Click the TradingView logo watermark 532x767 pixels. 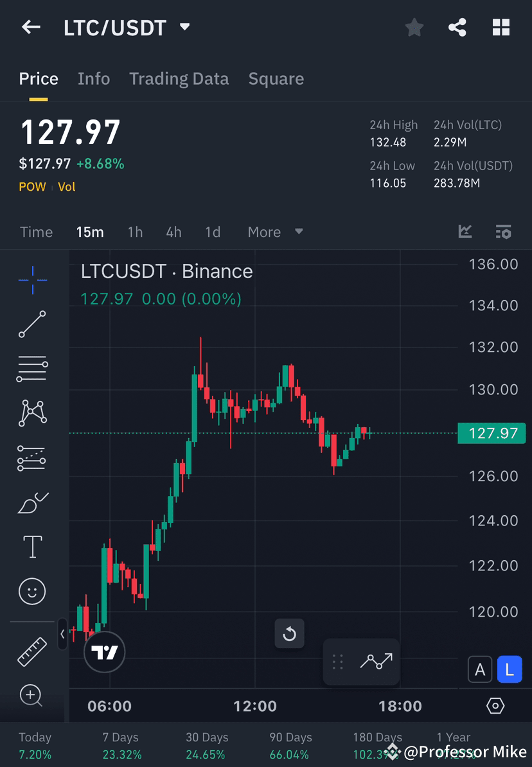104,652
